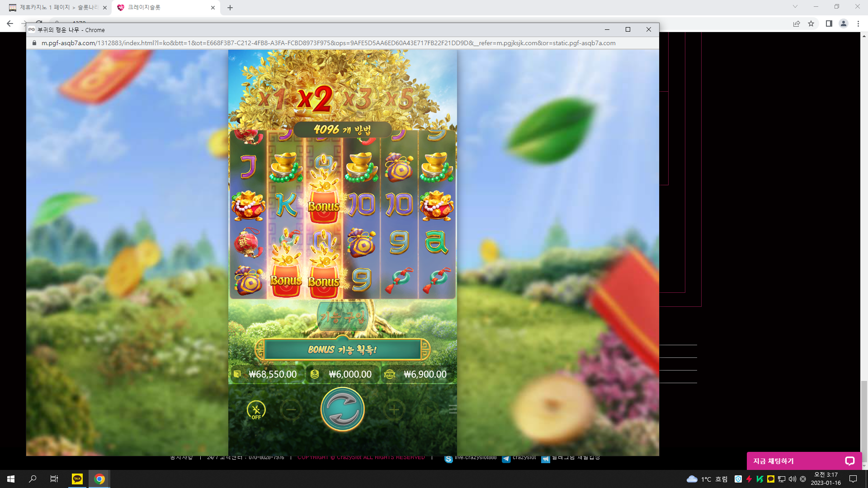Minimize the 부귀의 행운 나무 popup window

tap(607, 29)
